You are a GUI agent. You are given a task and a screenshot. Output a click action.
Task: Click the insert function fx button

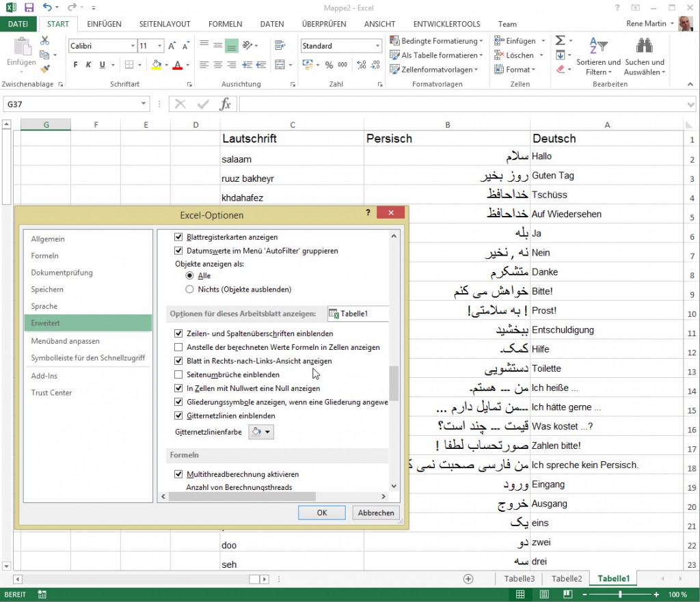click(x=225, y=104)
